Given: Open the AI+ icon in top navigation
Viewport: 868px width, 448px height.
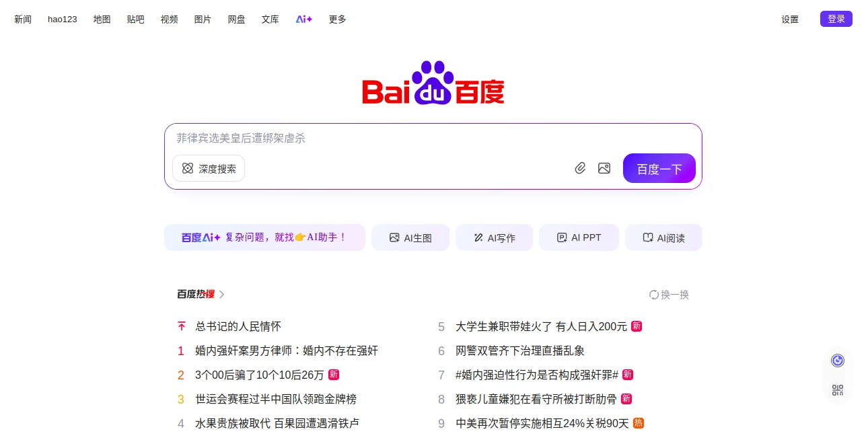Looking at the screenshot, I should click(304, 20).
